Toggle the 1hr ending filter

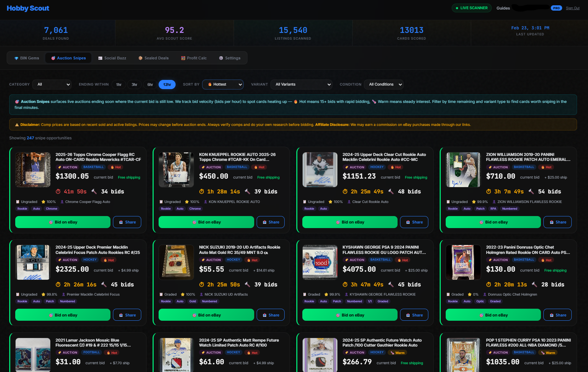click(119, 85)
